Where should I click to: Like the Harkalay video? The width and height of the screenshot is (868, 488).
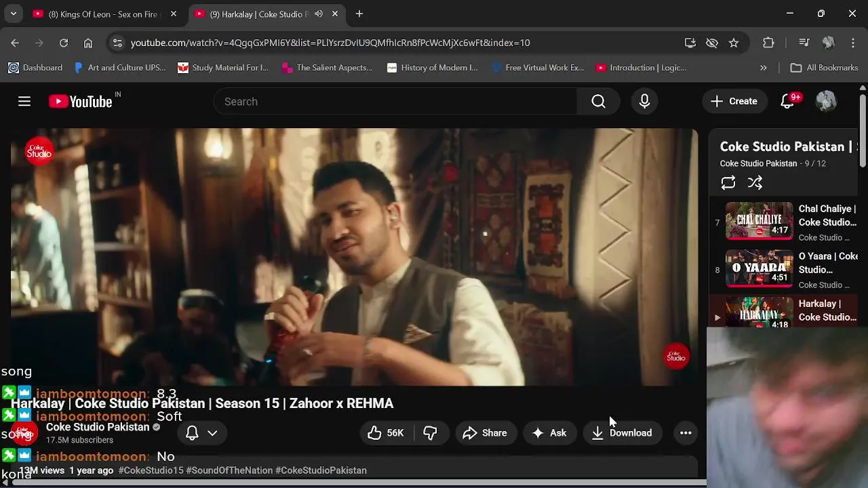tap(386, 433)
